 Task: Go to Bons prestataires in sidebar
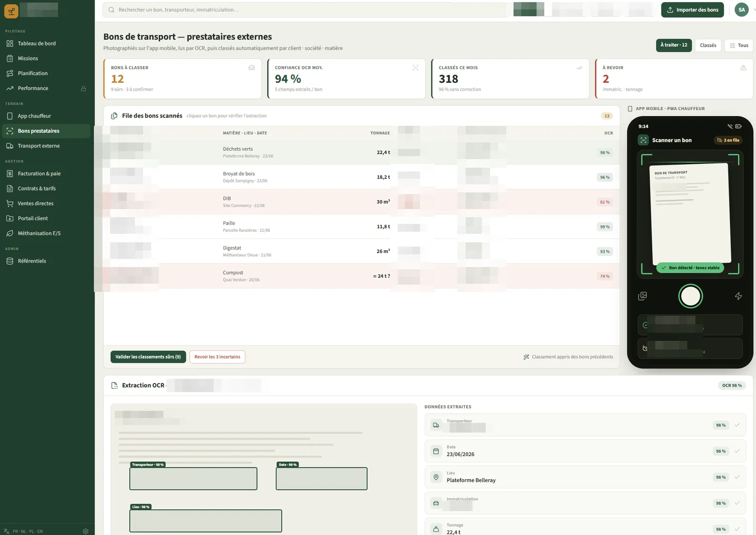tap(46, 131)
